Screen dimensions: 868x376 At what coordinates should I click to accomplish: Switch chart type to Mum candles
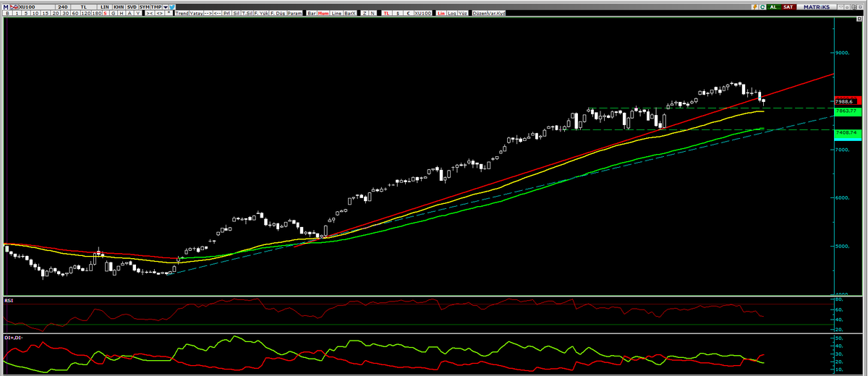323,14
